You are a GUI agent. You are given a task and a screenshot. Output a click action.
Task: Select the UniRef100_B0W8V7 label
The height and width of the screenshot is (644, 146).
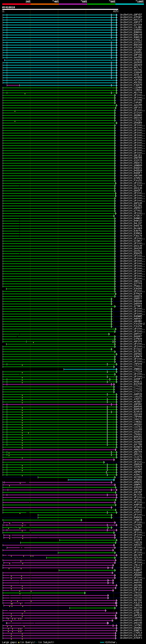click(131, 570)
